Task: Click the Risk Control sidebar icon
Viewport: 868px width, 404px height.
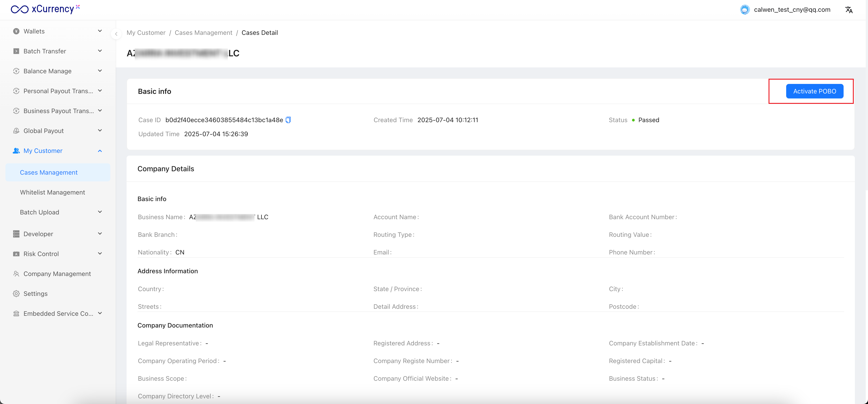Action: point(16,254)
